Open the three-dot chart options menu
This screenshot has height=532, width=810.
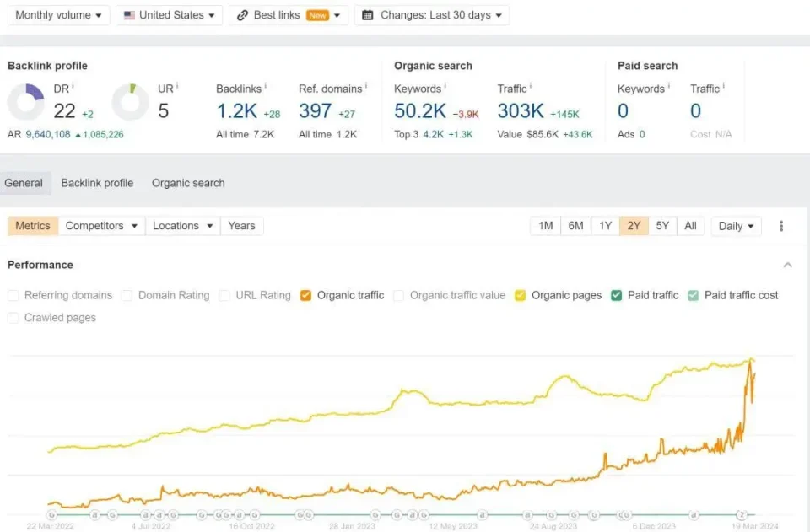click(781, 226)
